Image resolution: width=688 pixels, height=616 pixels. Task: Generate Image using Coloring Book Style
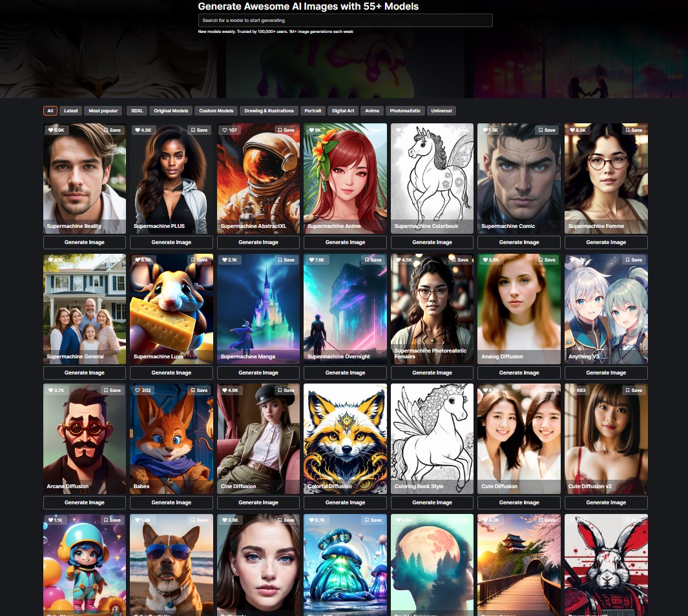click(x=432, y=502)
